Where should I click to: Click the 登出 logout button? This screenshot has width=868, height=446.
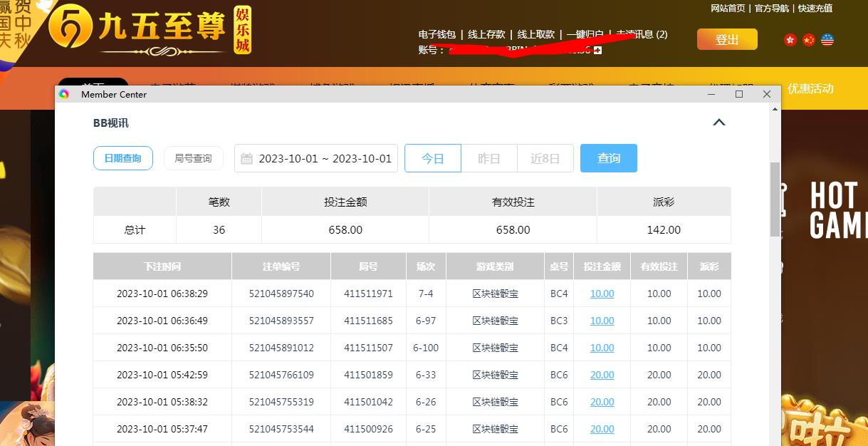pyautogui.click(x=727, y=40)
